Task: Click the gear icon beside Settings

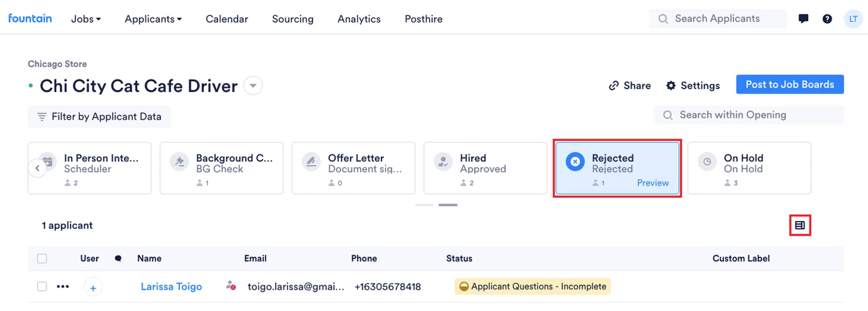Action: tap(671, 86)
